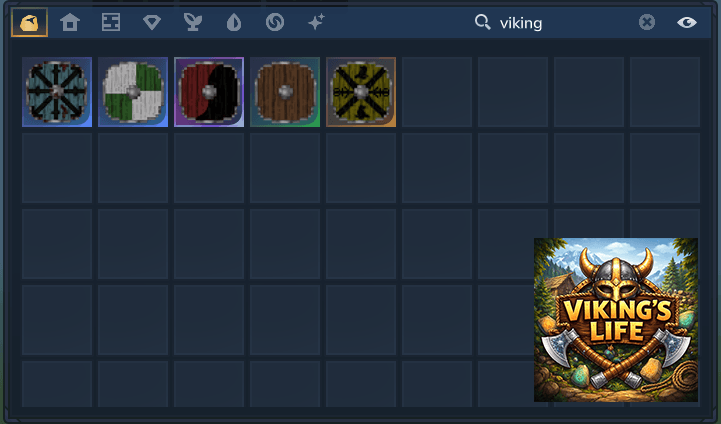Toggle the eye visibility filter

(x=687, y=22)
